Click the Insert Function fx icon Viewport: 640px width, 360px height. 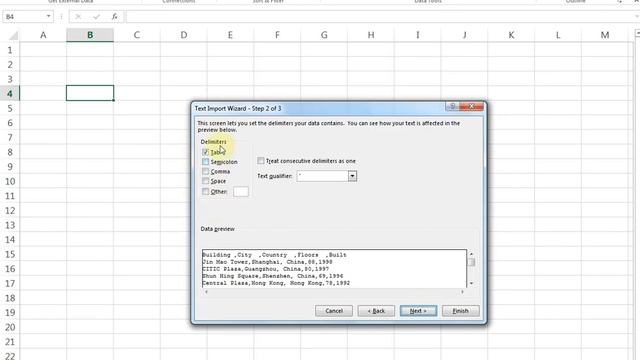115,16
